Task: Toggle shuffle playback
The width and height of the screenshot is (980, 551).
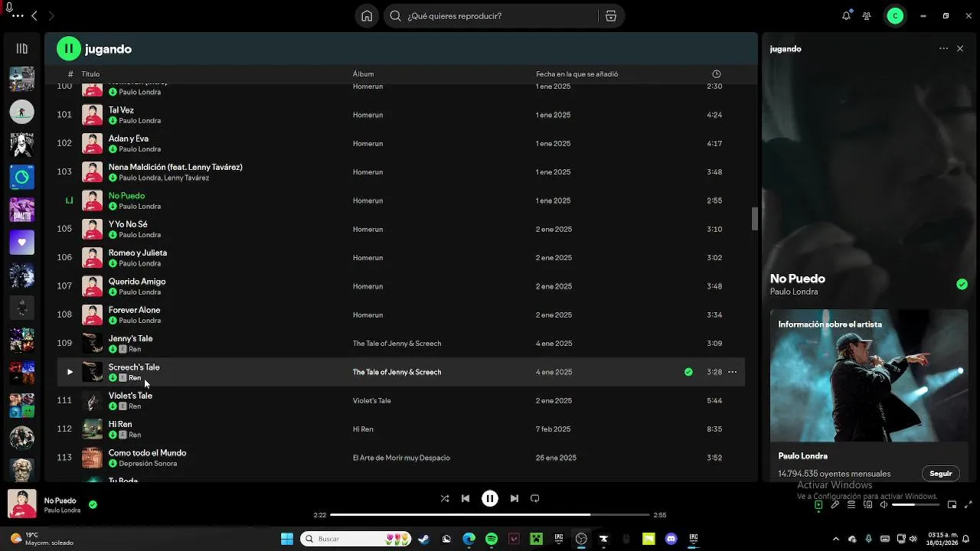Action: (x=445, y=498)
